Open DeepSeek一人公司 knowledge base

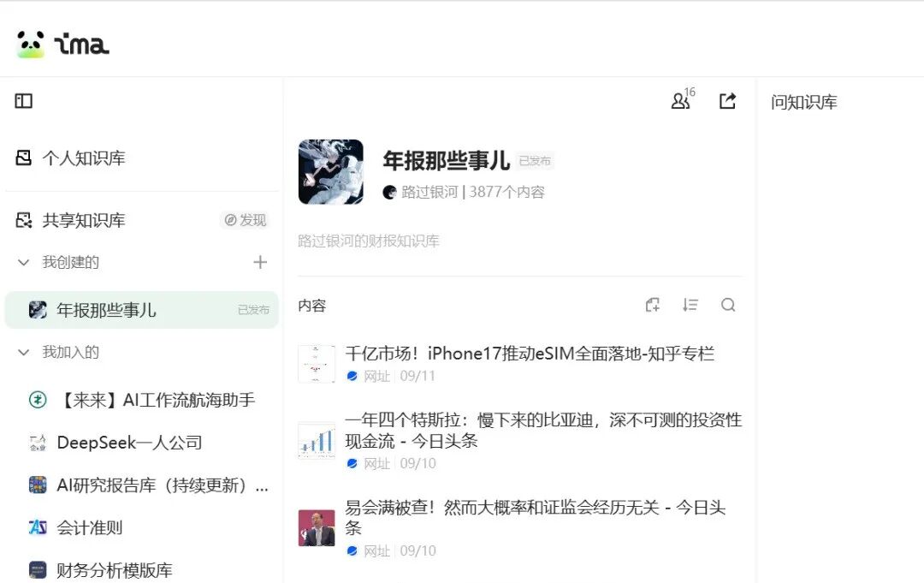pos(115,443)
